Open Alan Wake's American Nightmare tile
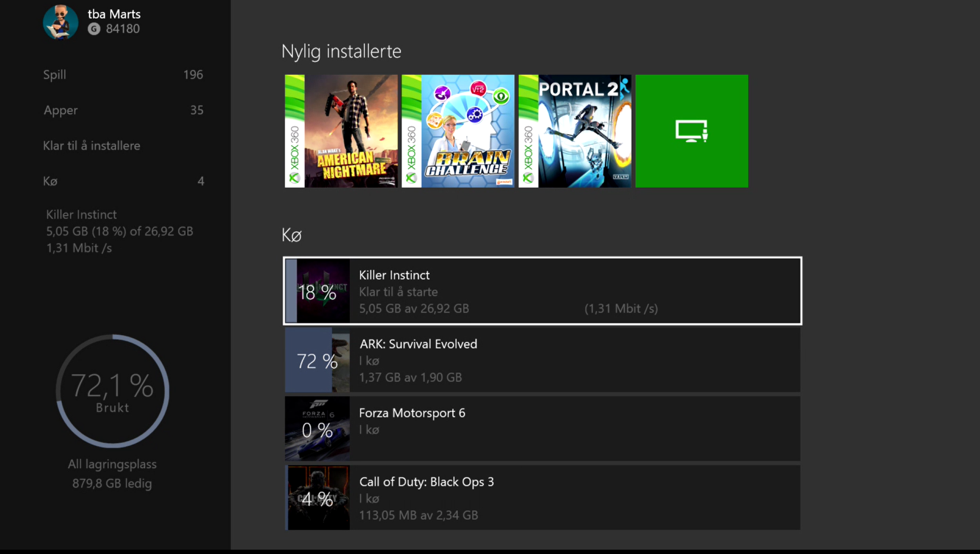Image resolution: width=980 pixels, height=554 pixels. 341,131
